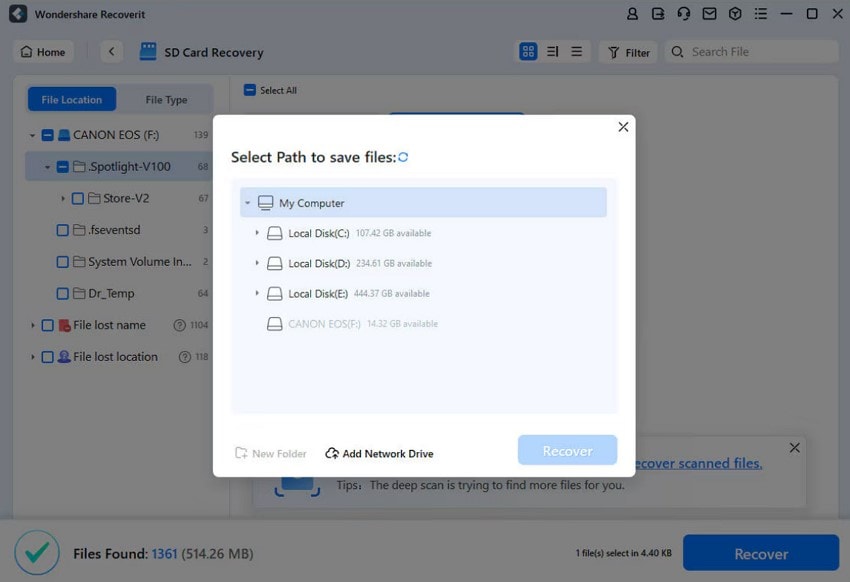Image resolution: width=850 pixels, height=582 pixels.
Task: Expand the Store-V2 folder node
Action: [x=63, y=198]
